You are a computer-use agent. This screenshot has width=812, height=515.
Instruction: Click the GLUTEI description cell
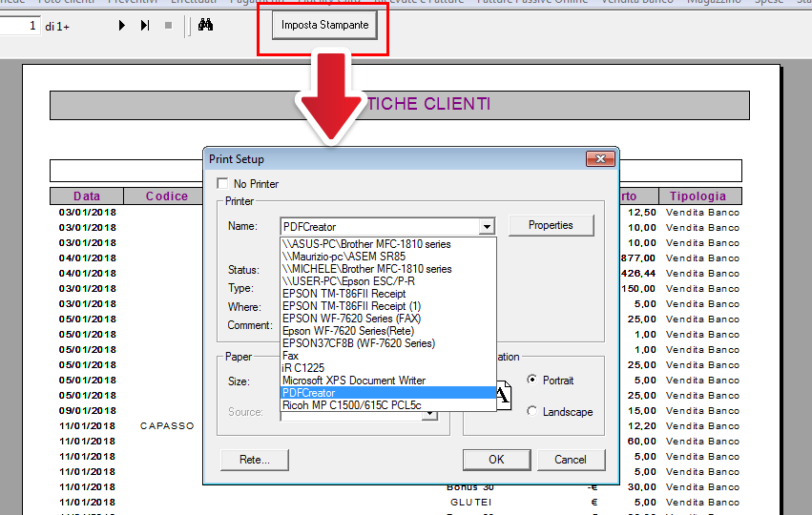[x=470, y=502]
